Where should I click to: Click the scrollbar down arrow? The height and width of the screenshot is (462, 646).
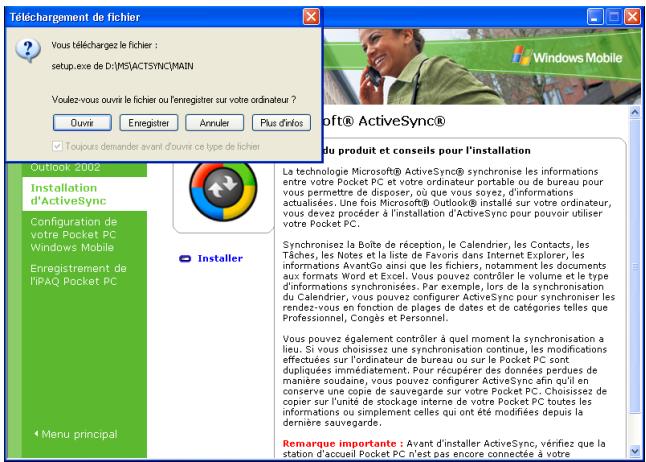pyautogui.click(x=635, y=452)
